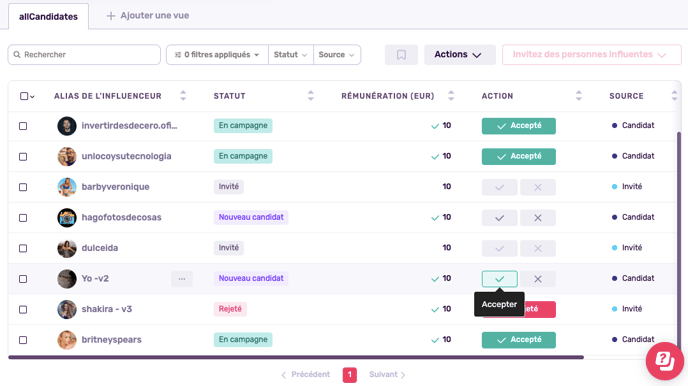The height and width of the screenshot is (386, 688).
Task: Sort by Alias de l'influenceur arrows
Action: (x=183, y=96)
